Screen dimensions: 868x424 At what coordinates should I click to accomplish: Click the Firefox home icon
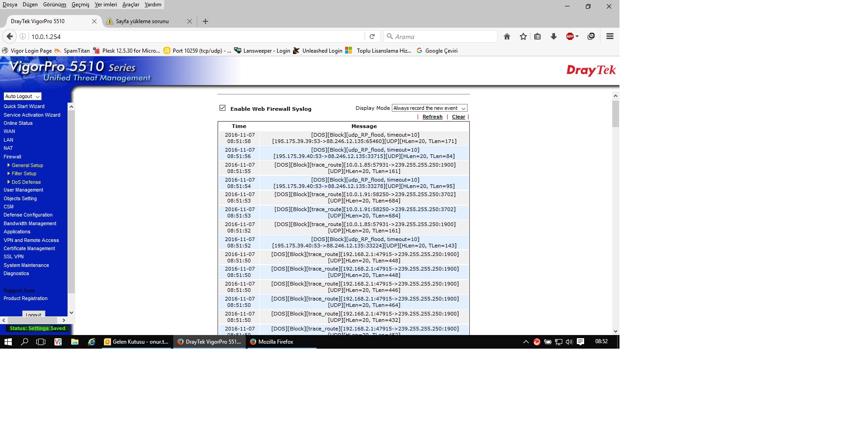[x=507, y=37]
